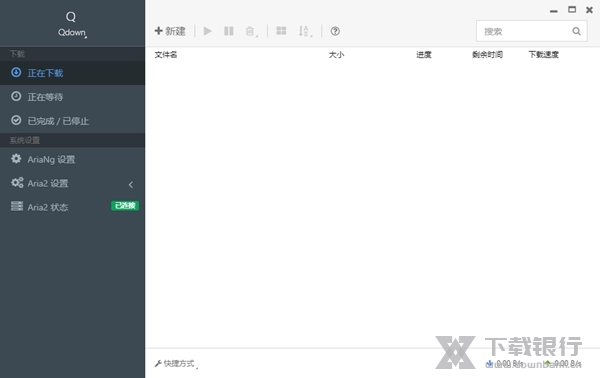Open 已完成 / 已停止 list
600x378 pixels.
(72, 121)
